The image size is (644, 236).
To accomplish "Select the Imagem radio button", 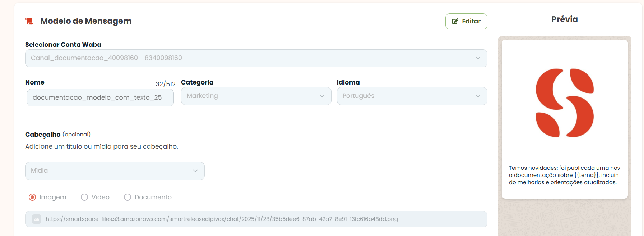I will click(32, 197).
